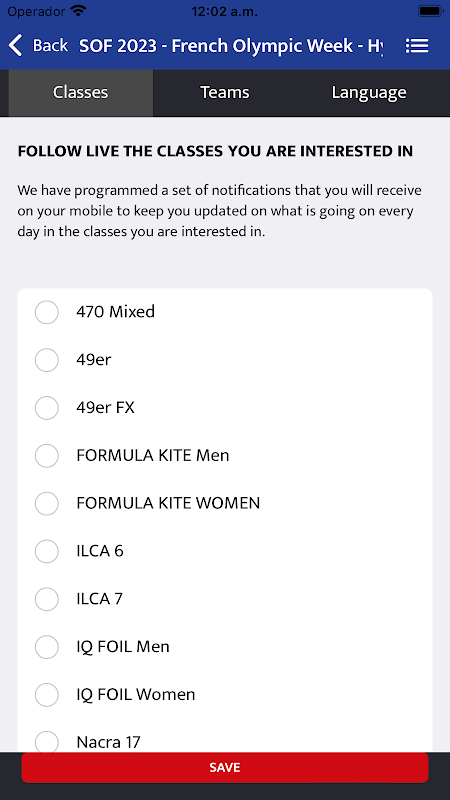Toggle the ILCA 6 radio button
Viewport: 450px width, 800px height.
(47, 551)
